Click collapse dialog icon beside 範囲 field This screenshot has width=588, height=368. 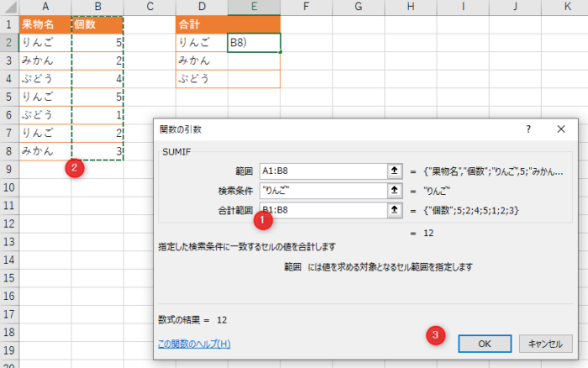point(391,171)
